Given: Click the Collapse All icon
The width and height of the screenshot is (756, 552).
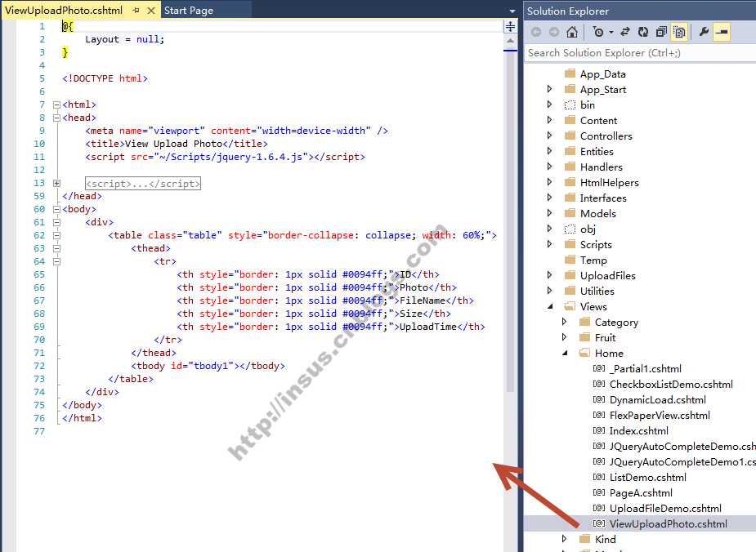Looking at the screenshot, I should (661, 33).
